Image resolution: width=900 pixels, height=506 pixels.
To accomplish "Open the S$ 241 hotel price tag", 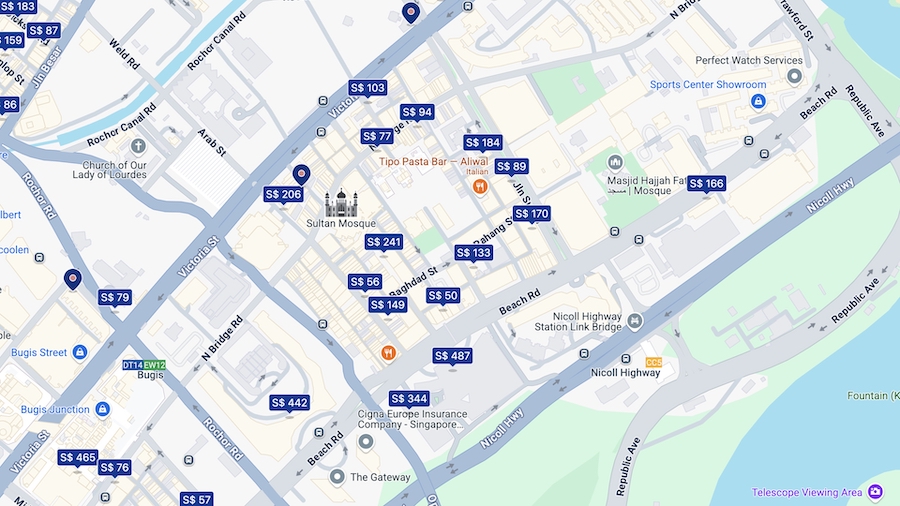I will tap(383, 242).
